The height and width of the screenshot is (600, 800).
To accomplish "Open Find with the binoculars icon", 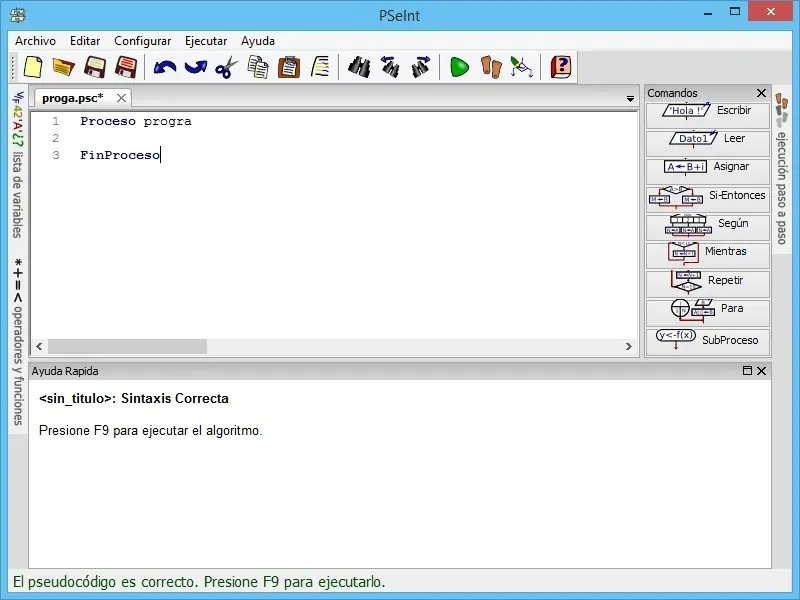I will (x=359, y=67).
